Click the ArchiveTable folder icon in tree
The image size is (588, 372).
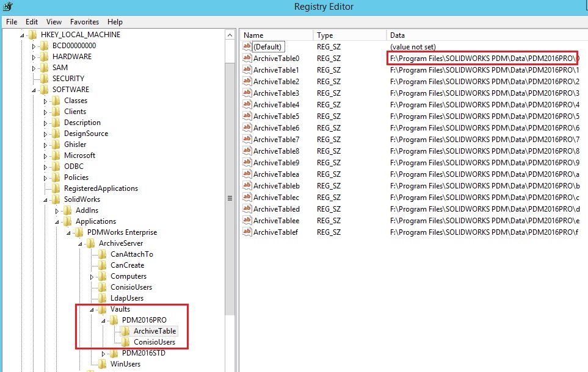(126, 331)
